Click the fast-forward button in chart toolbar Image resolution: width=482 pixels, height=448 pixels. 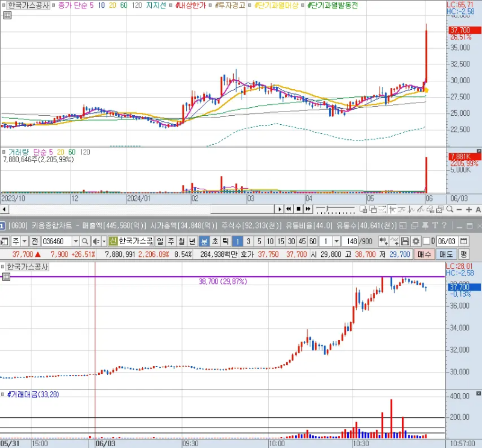(x=308, y=209)
